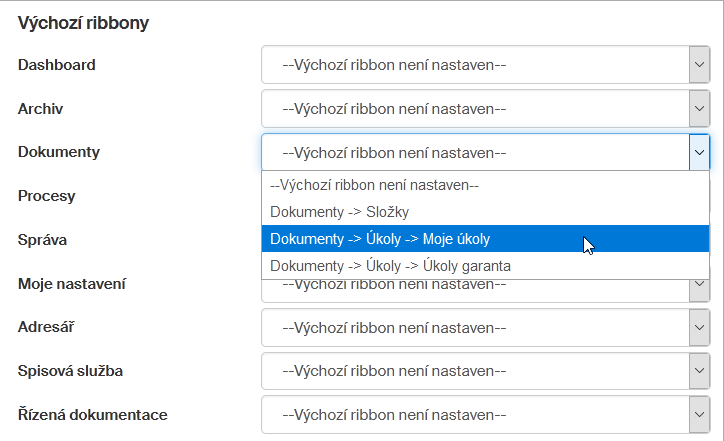
Task: Click the Procesy row label
Action: point(47,196)
